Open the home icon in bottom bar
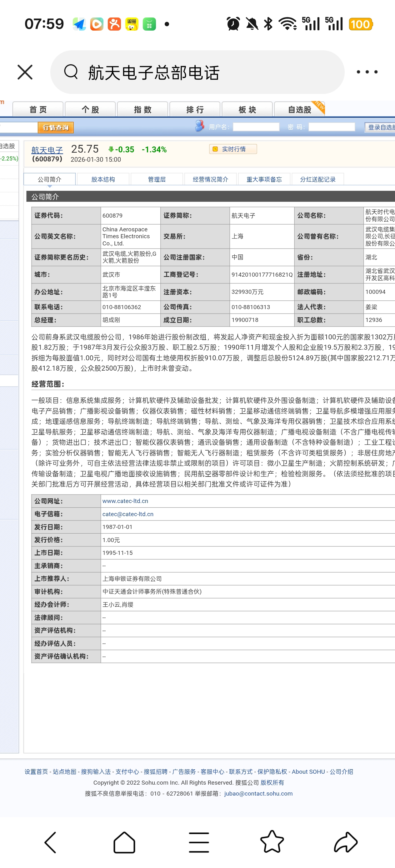Screen dimensions: 395x868 pos(124,842)
